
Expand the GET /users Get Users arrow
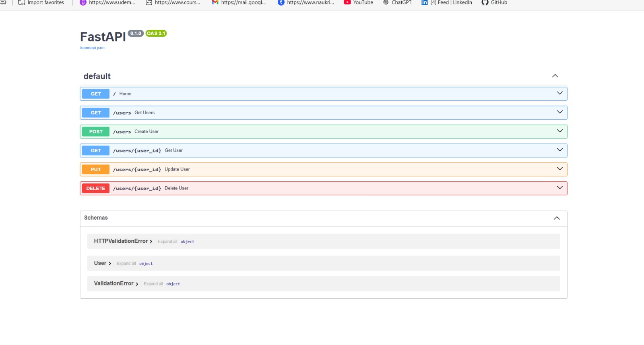[x=559, y=112]
